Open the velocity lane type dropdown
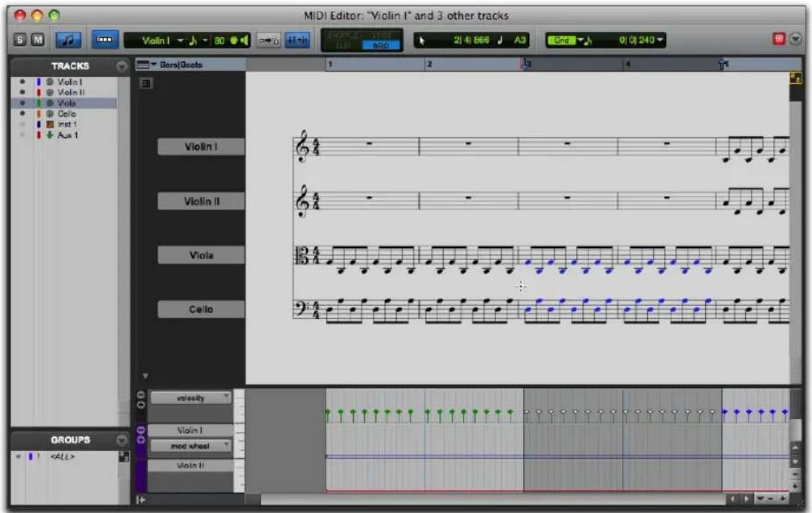 [x=191, y=398]
